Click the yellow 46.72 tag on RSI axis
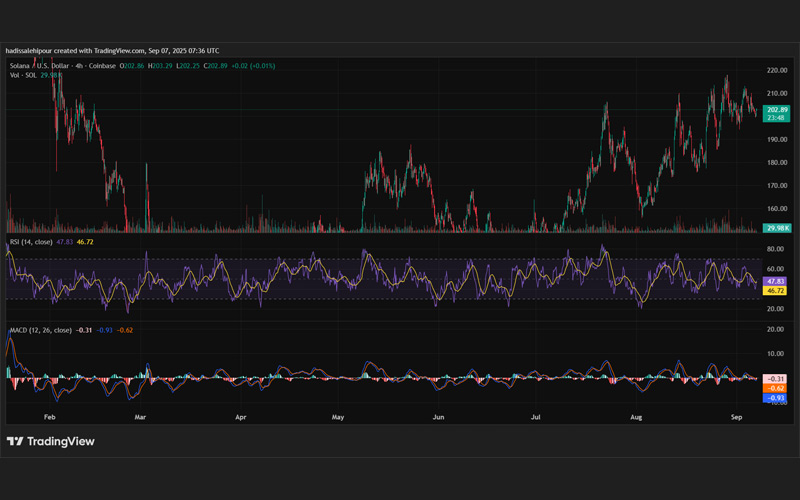The image size is (800, 500). pos(775,290)
